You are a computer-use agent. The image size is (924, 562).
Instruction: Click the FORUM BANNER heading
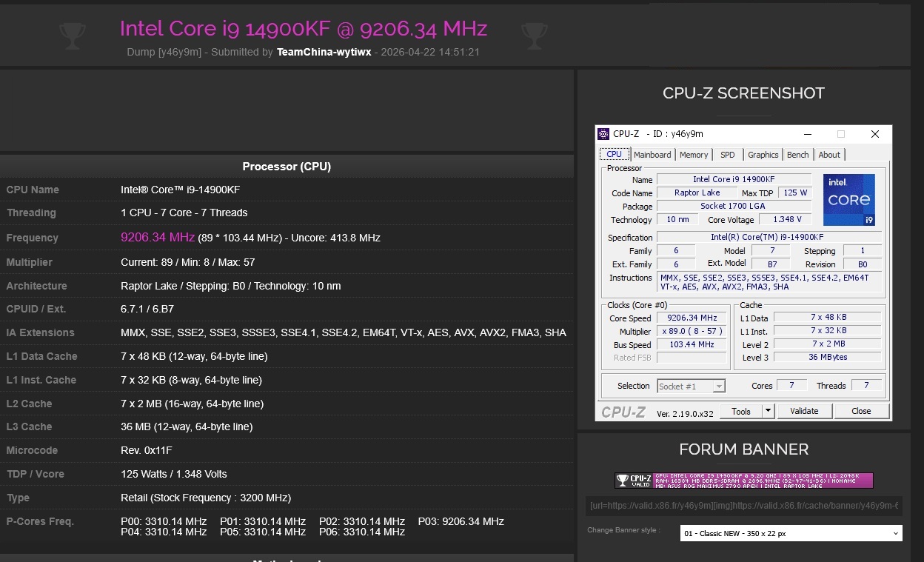[x=743, y=449]
